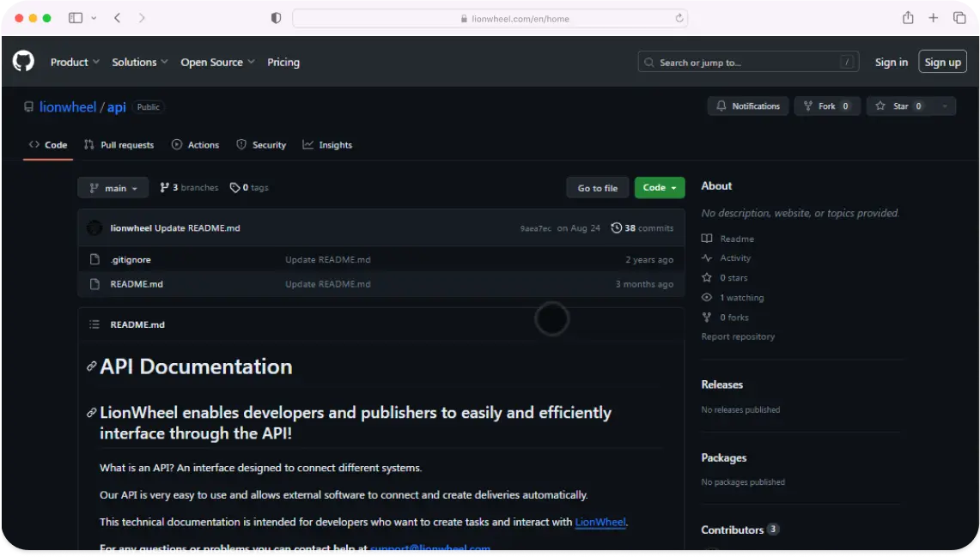980x557 pixels.
Task: Open the main branch selector
Action: 113,187
